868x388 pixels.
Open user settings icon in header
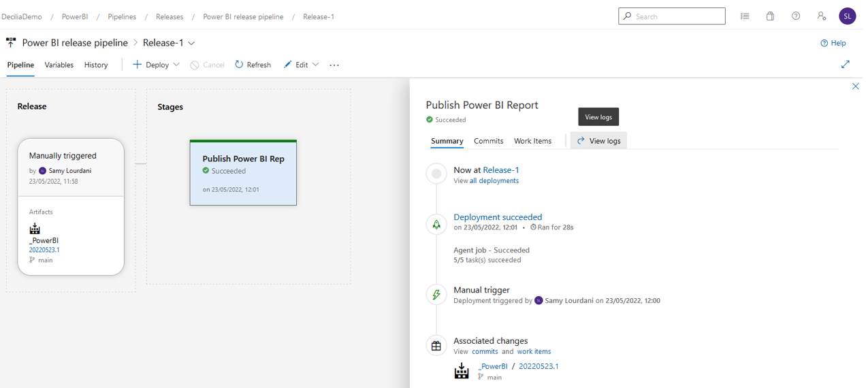pyautogui.click(x=822, y=16)
